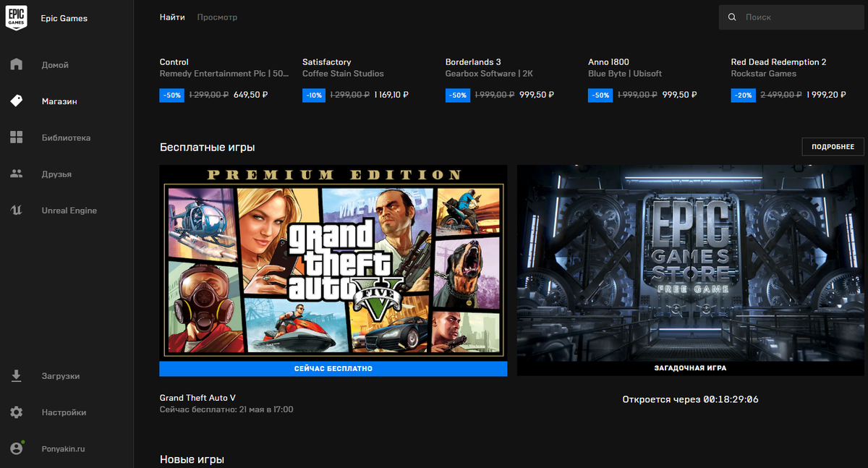Open the mystery free game vault image
The image size is (868, 468).
point(691,263)
